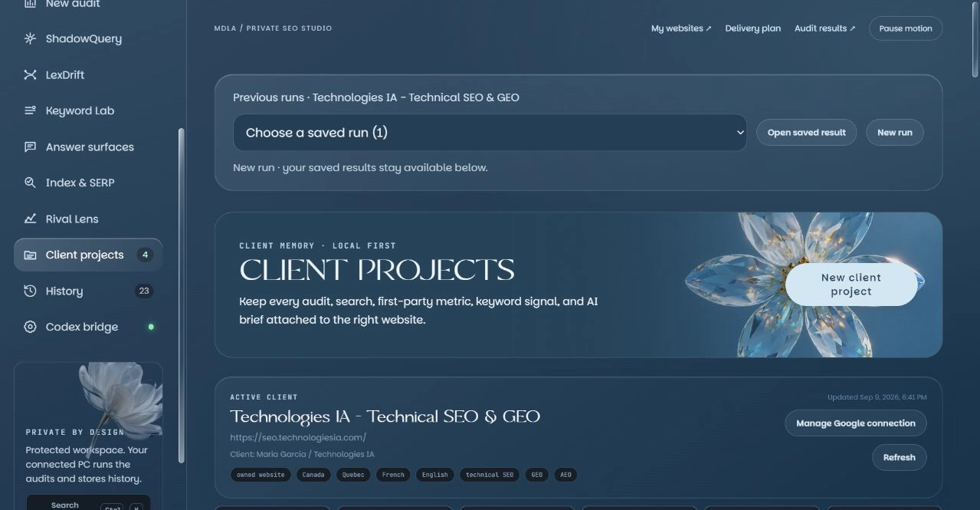This screenshot has height=510, width=980.
Task: Click the History clock icon
Action: pyautogui.click(x=30, y=291)
